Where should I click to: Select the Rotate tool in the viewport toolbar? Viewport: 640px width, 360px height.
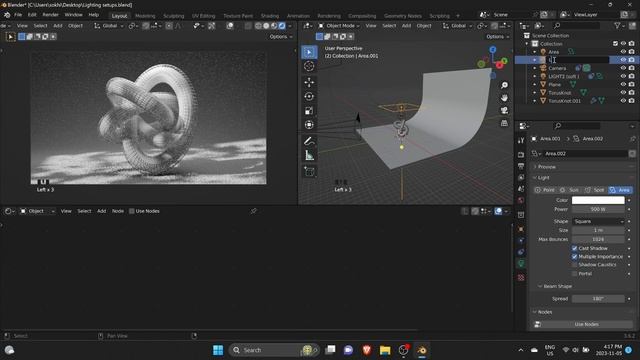pyautogui.click(x=309, y=96)
